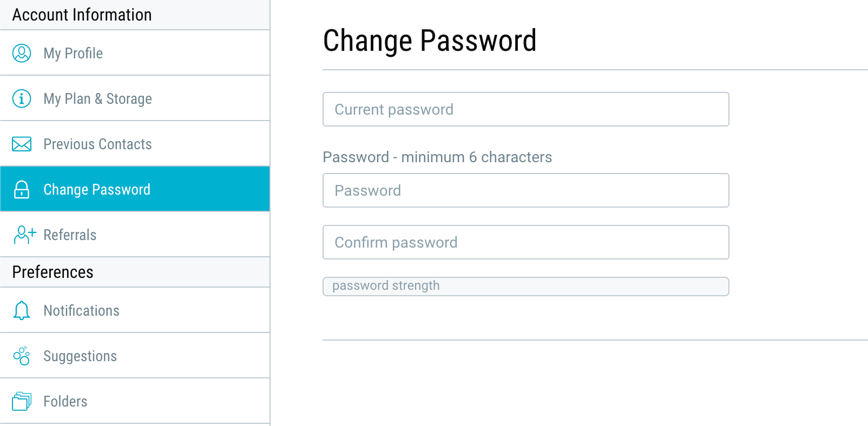Screen dimensions: 868x426
Task: Click into the new Password field
Action: (x=526, y=190)
